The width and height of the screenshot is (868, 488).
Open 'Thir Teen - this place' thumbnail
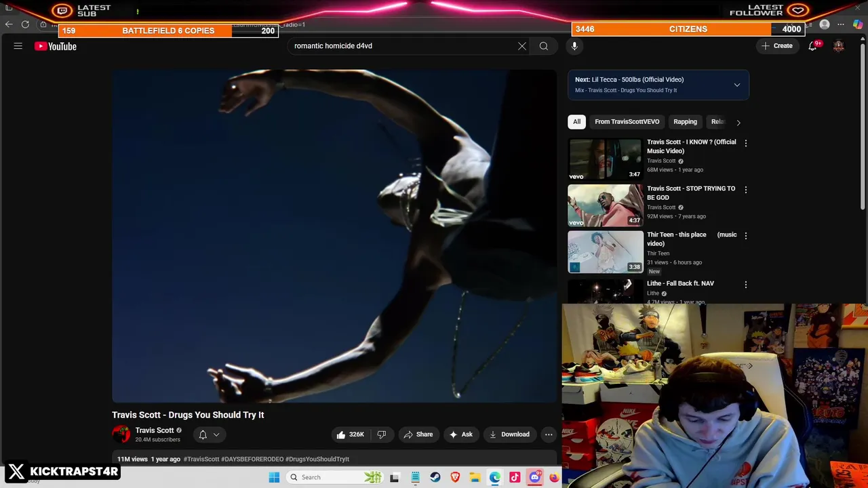606,252
